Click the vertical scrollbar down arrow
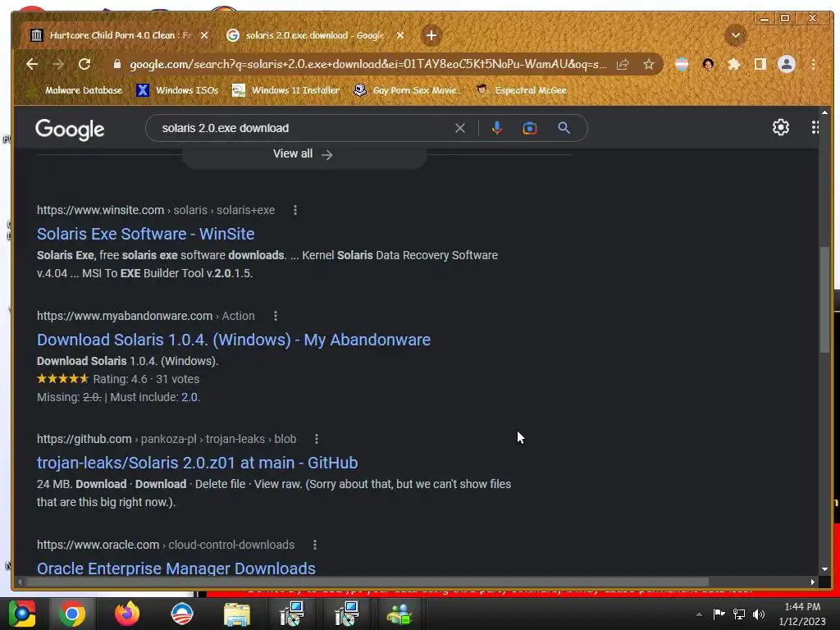Viewport: 840px width, 630px height. click(824, 569)
